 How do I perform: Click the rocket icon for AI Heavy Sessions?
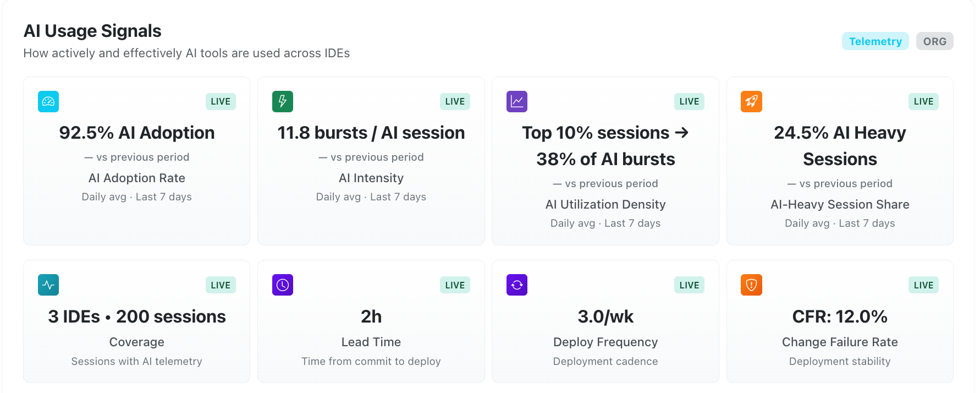751,101
